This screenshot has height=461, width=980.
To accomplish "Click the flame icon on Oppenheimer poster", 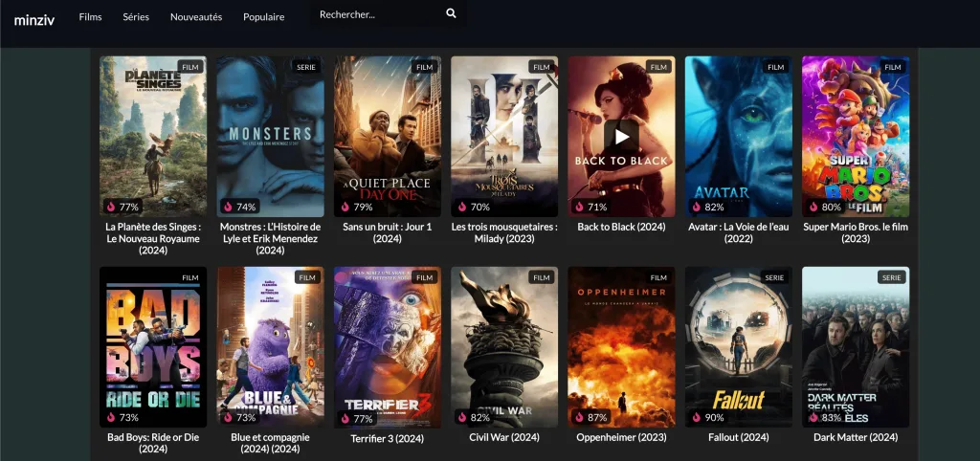I will coord(579,417).
